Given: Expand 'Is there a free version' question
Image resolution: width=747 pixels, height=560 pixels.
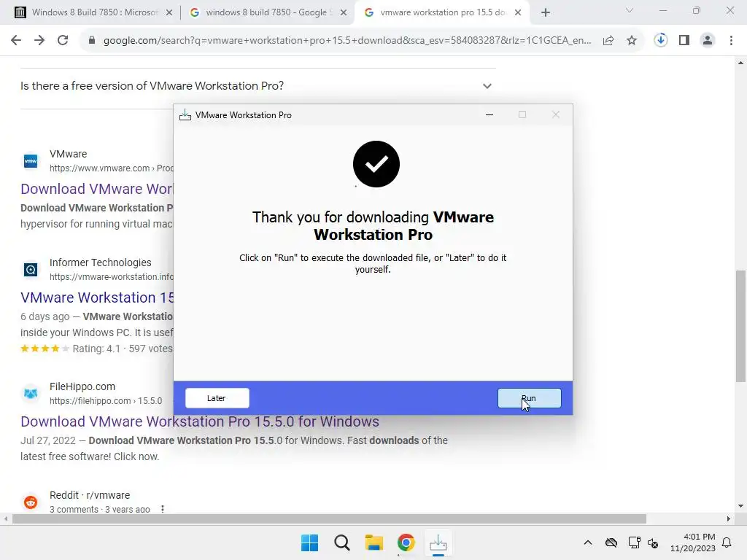Looking at the screenshot, I should click(258, 86).
